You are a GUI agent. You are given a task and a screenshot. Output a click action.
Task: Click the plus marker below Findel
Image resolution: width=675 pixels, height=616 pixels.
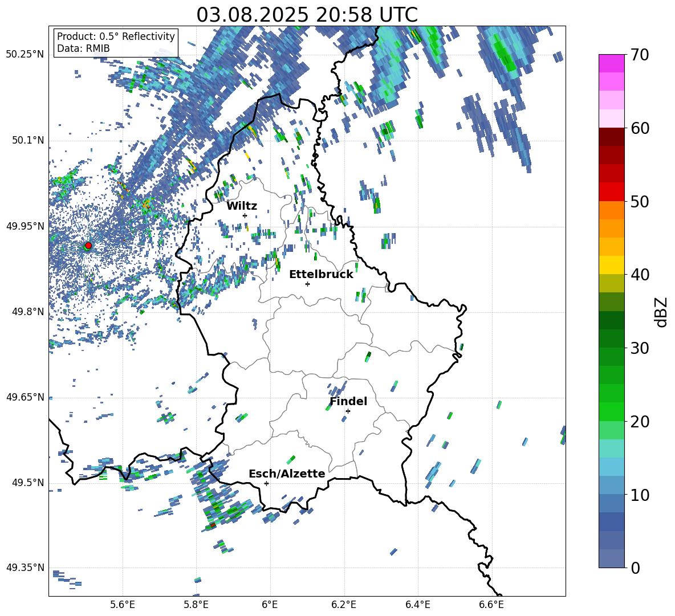click(x=348, y=411)
